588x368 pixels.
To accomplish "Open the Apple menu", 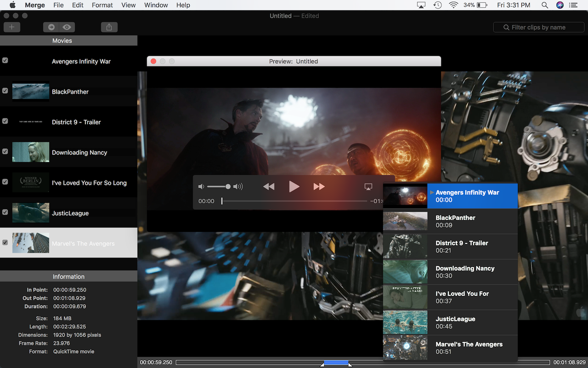I will [x=12, y=5].
